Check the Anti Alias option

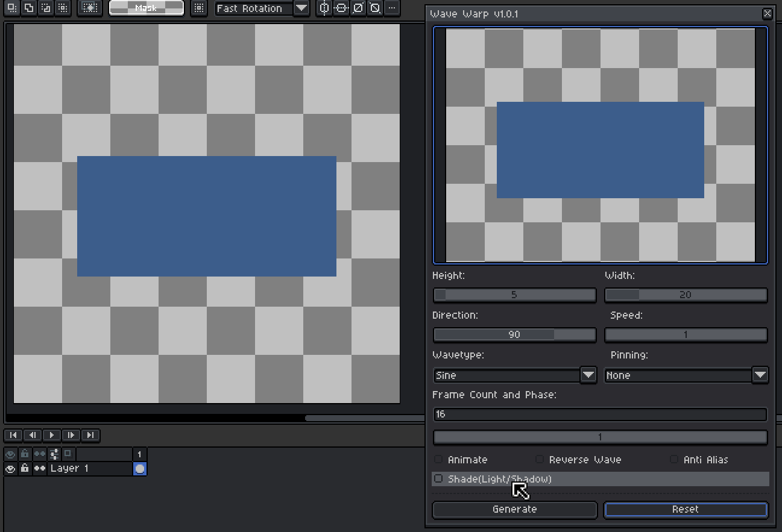[674, 460]
